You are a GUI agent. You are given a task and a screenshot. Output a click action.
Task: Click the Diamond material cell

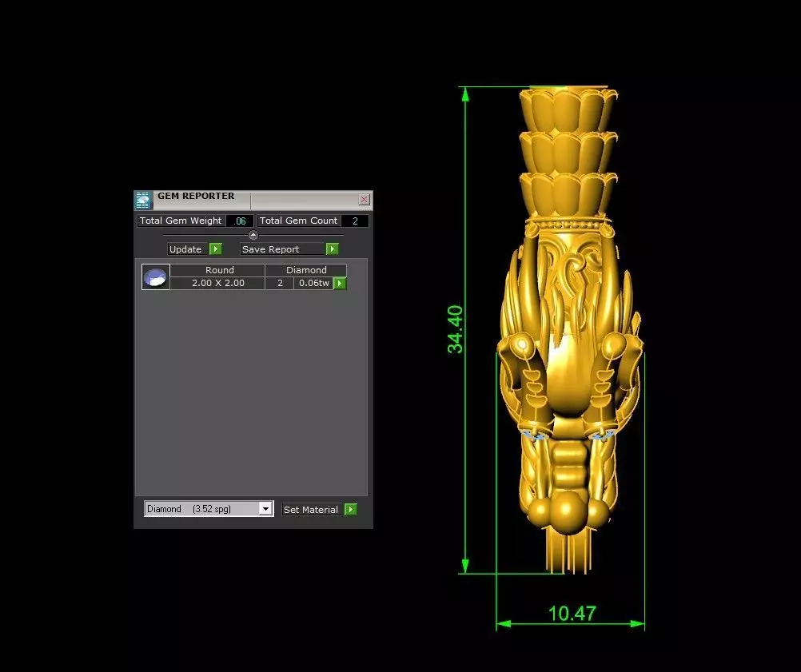[x=306, y=270]
